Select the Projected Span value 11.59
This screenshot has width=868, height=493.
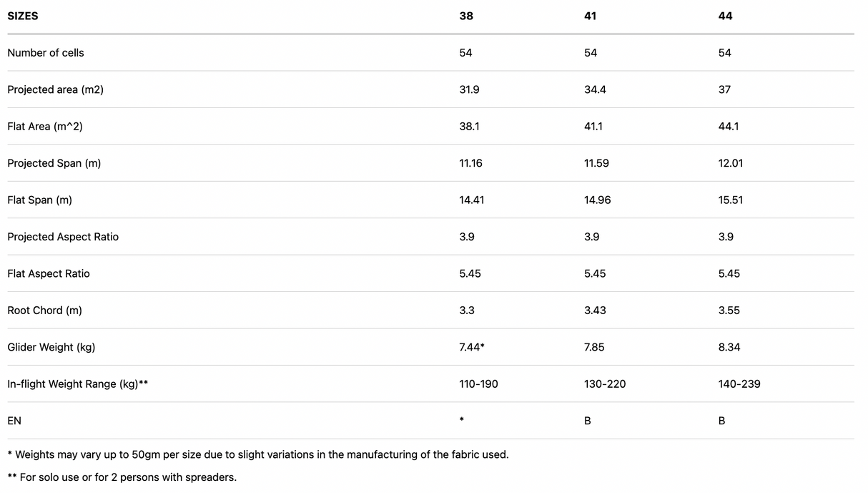click(596, 163)
